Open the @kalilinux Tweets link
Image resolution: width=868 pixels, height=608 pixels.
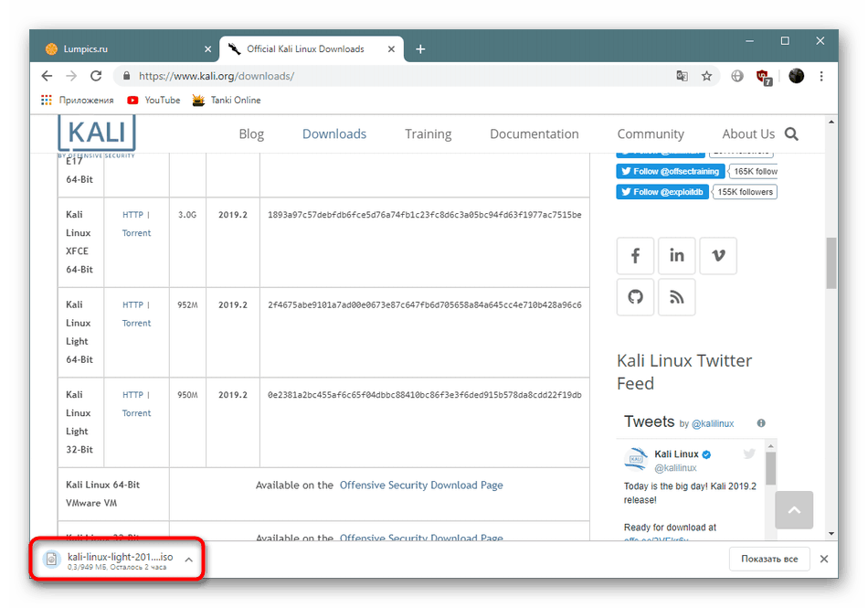point(713,423)
